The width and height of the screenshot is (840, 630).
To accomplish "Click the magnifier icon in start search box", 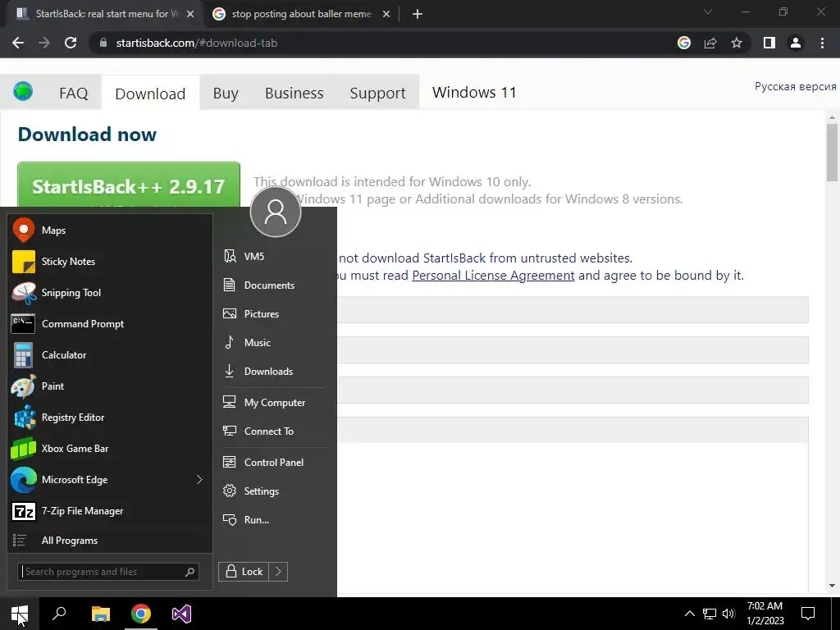I will click(x=189, y=572).
